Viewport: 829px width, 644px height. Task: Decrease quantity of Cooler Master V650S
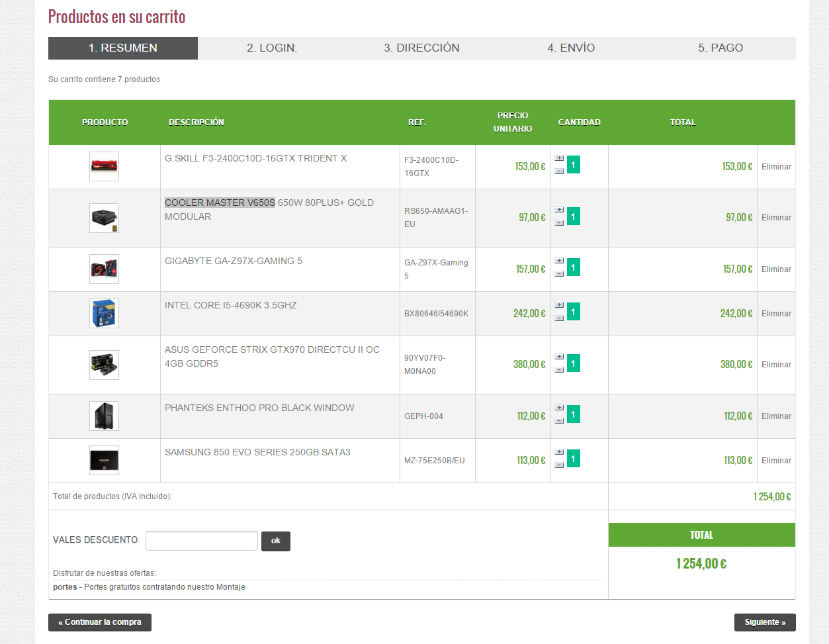[x=559, y=223]
